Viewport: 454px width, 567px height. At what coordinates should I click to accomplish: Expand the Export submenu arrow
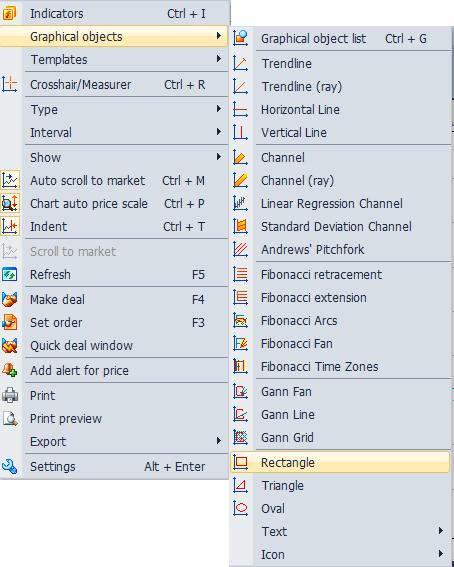(219, 441)
